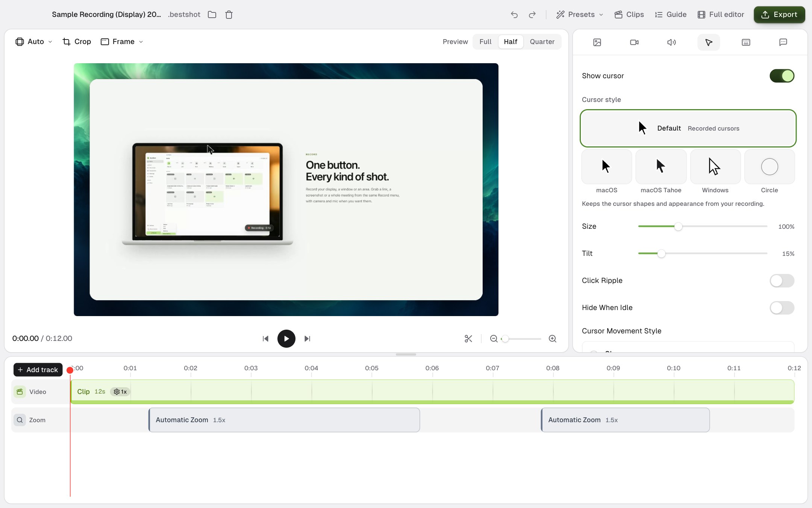Open the Full editor
Viewport: 812px width, 508px height.
[x=721, y=15]
